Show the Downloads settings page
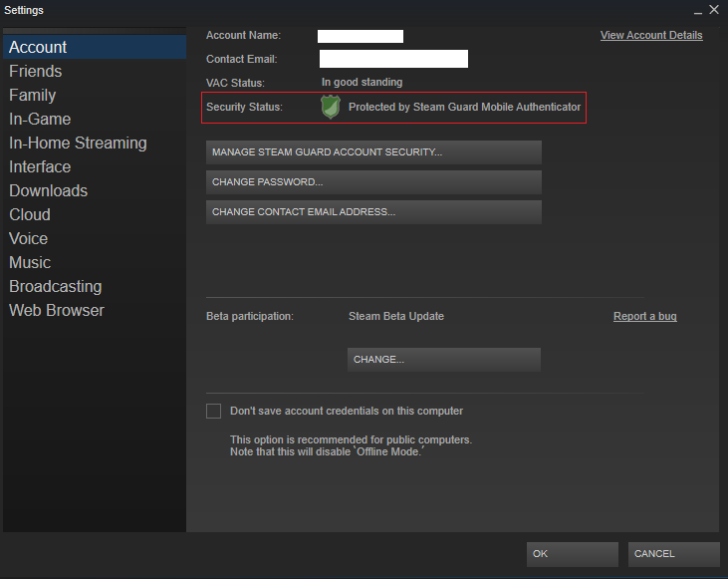728x579 pixels. 48,191
